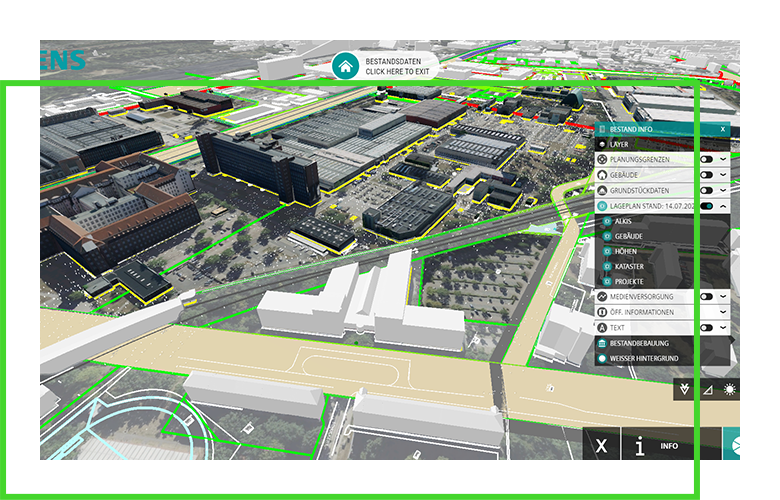780x500 pixels.
Task: Click the Weisser Hintergrund circle icon
Action: point(602,358)
